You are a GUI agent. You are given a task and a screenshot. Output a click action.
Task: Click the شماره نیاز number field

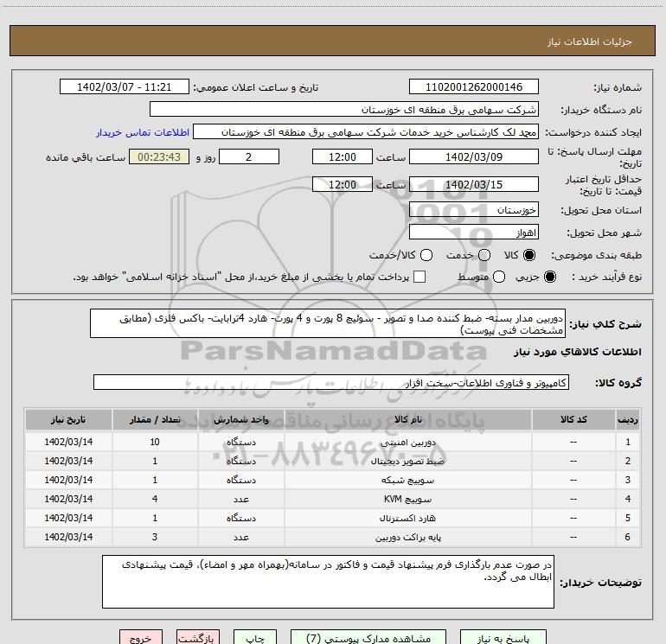pos(473,87)
